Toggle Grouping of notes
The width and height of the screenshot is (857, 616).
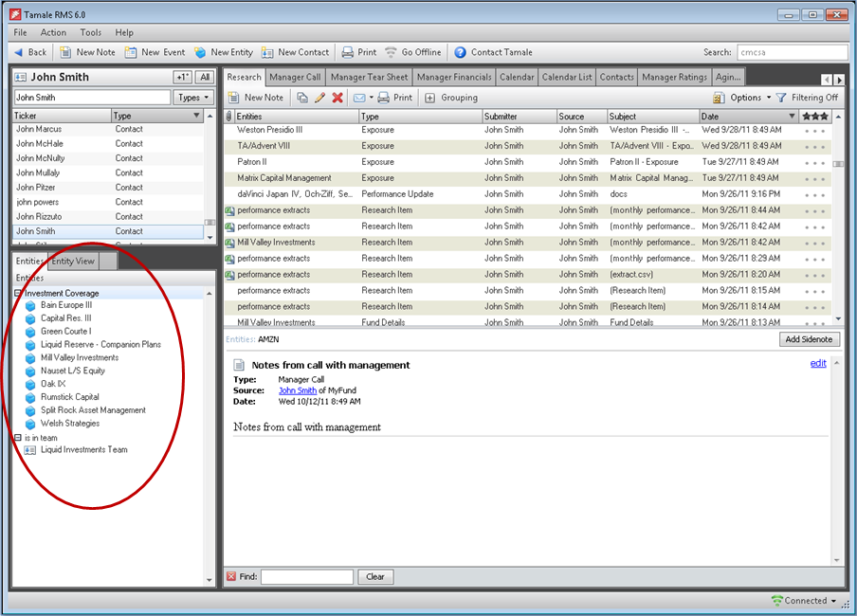(x=451, y=98)
